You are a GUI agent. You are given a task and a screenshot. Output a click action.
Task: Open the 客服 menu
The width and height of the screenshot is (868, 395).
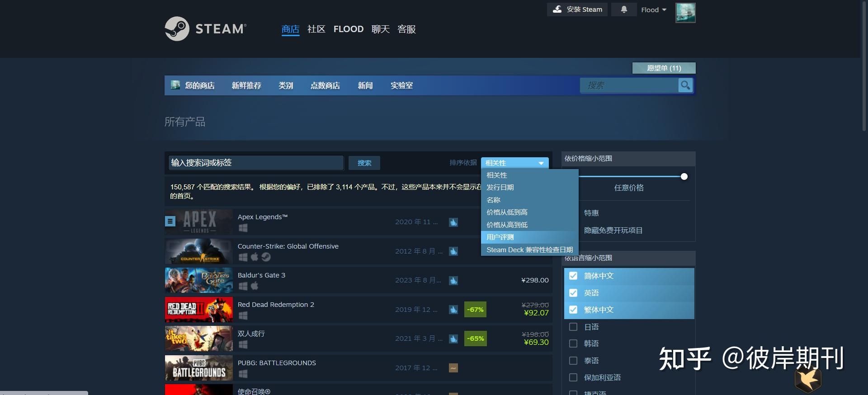tap(406, 29)
